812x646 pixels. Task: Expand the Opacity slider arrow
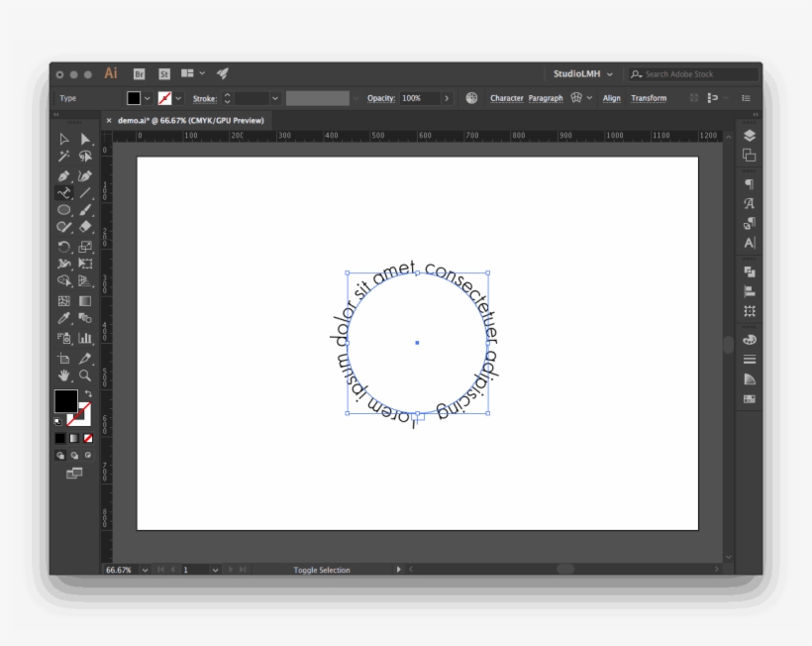click(x=447, y=98)
